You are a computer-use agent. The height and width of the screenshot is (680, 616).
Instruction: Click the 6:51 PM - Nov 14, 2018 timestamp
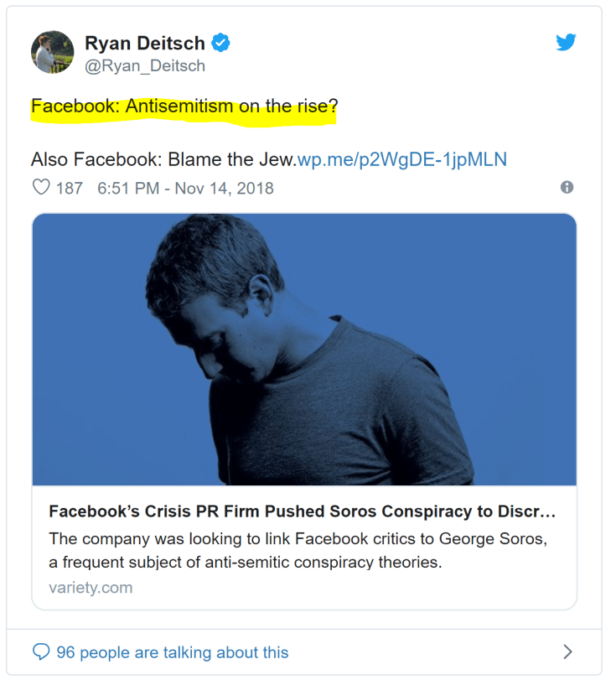pos(185,188)
